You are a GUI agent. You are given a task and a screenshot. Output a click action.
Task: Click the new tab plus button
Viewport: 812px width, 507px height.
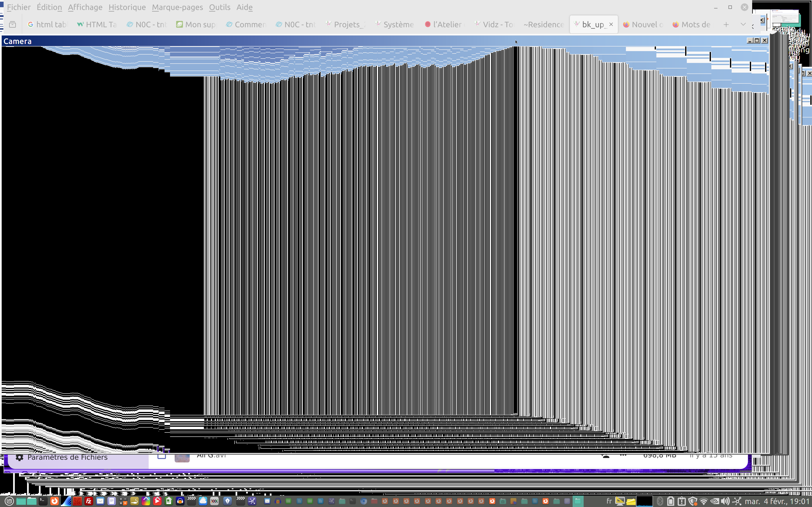click(x=726, y=25)
